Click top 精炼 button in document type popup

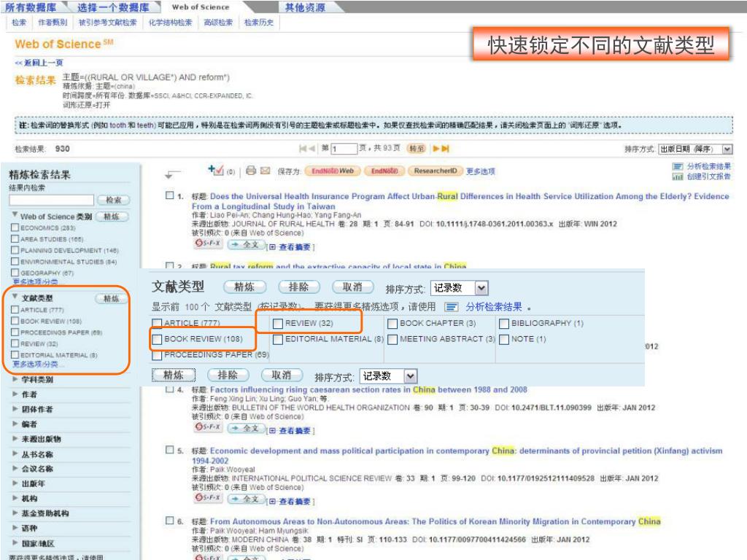pos(244,287)
